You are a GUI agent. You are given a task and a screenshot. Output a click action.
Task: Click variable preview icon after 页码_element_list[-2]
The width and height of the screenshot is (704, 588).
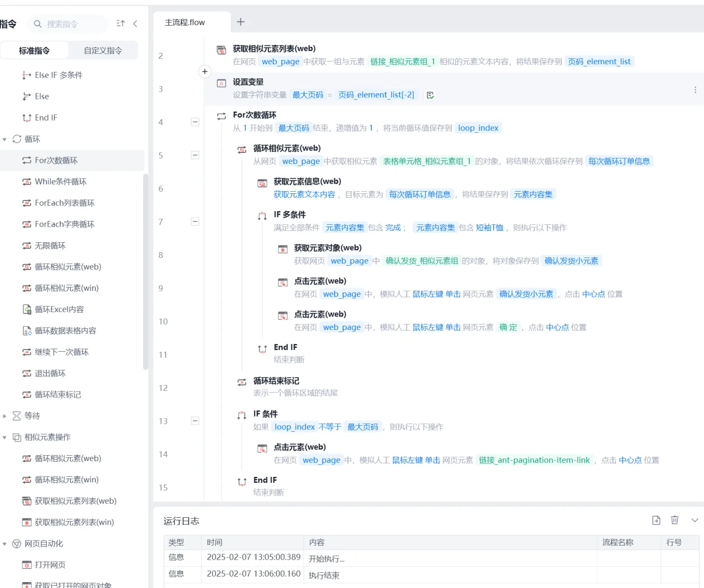[430, 95]
